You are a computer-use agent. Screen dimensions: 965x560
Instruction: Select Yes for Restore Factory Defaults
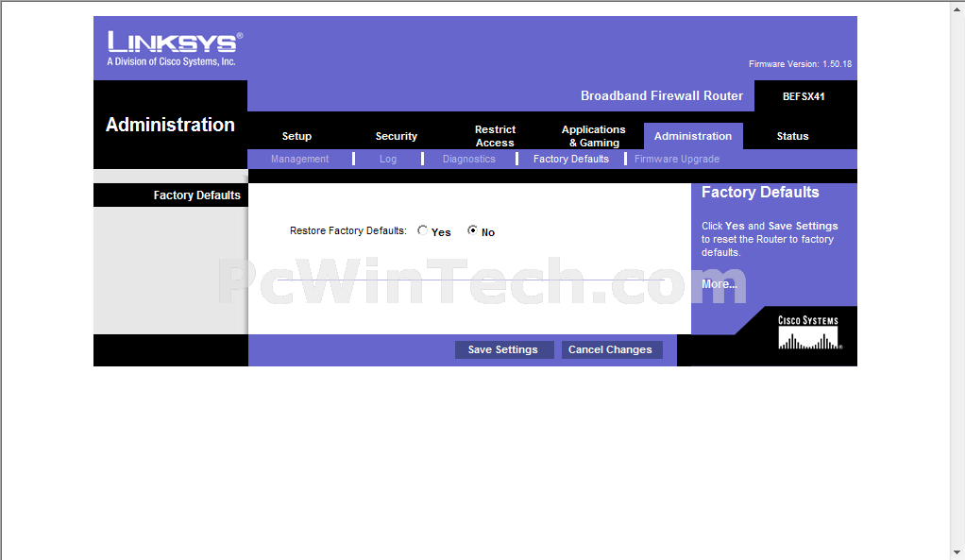pyautogui.click(x=422, y=230)
